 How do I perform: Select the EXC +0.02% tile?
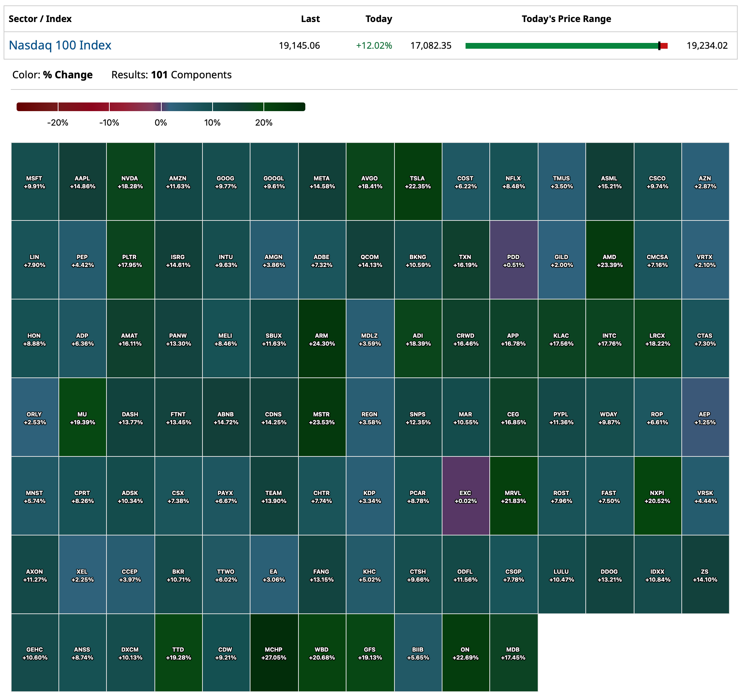click(x=466, y=496)
